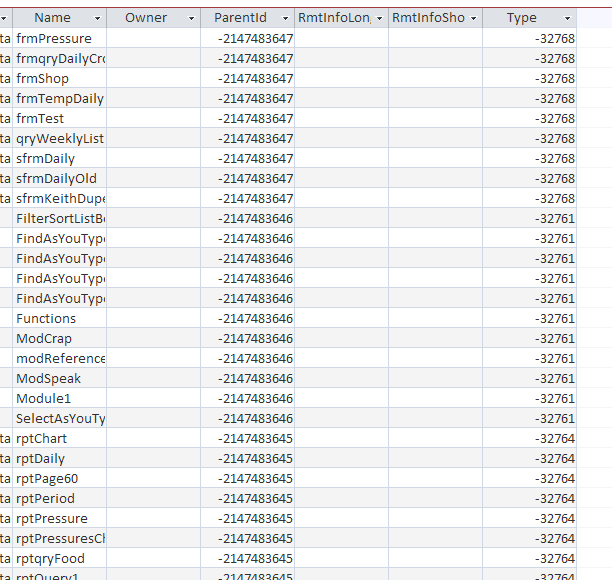Image resolution: width=612 pixels, height=580 pixels.
Task: Open the RmtInfoLong column filter dropdown
Action: pyautogui.click(x=379, y=18)
